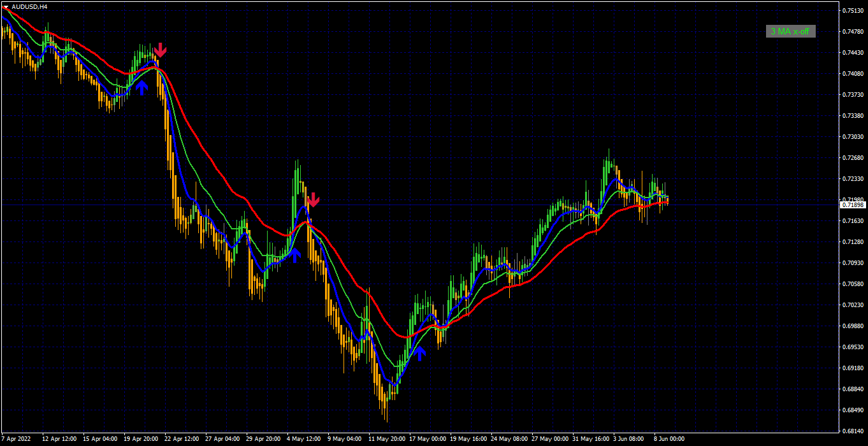Click the 31 May 16:00 time label

[x=590, y=439]
